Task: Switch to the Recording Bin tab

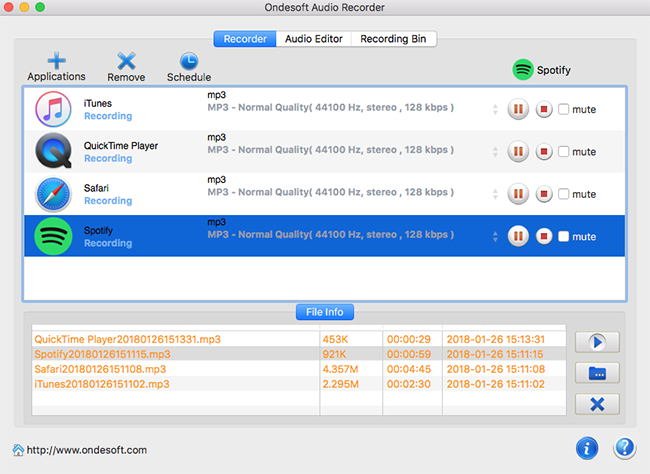Action: tap(393, 39)
